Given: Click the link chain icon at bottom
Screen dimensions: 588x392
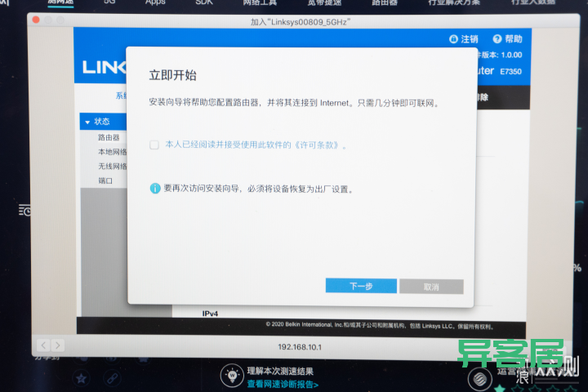Looking at the screenshot, I should coord(112,378).
